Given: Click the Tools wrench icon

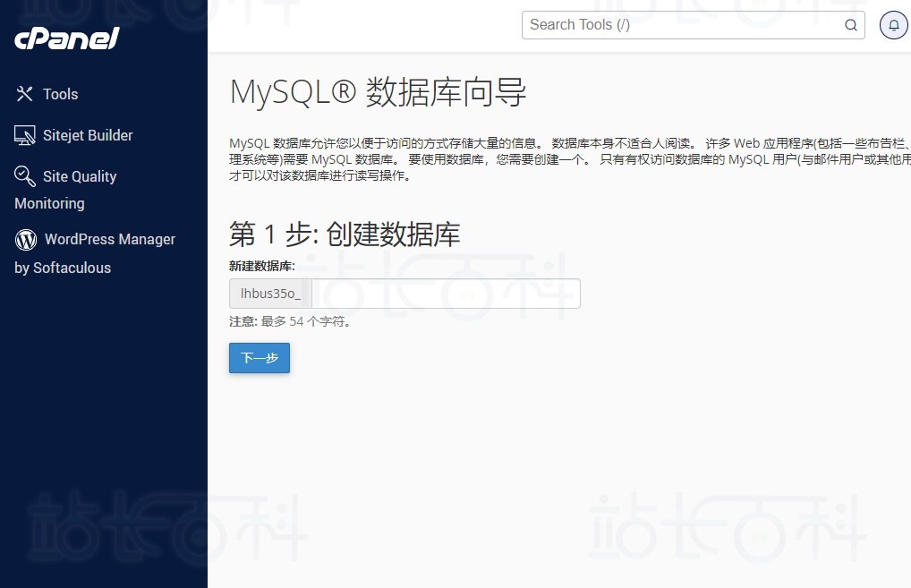Looking at the screenshot, I should 24,94.
